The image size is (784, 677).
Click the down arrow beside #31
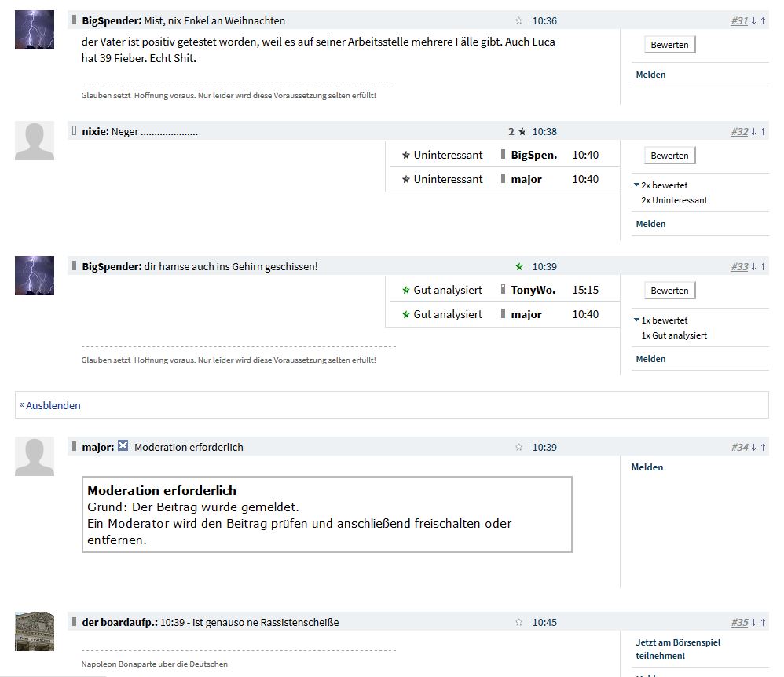point(753,22)
